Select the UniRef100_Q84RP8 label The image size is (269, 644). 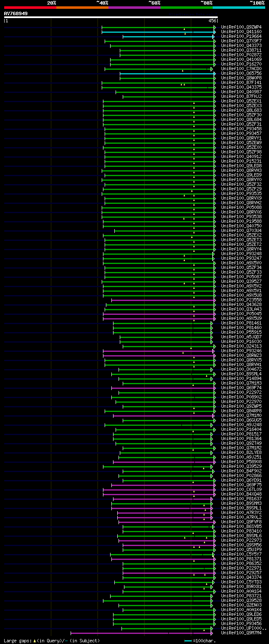coord(241,411)
